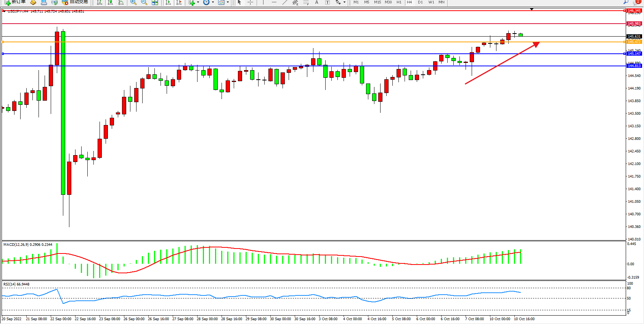Click the chart shift triangle marker
Screen dimensions: 644x324
point(532,9)
